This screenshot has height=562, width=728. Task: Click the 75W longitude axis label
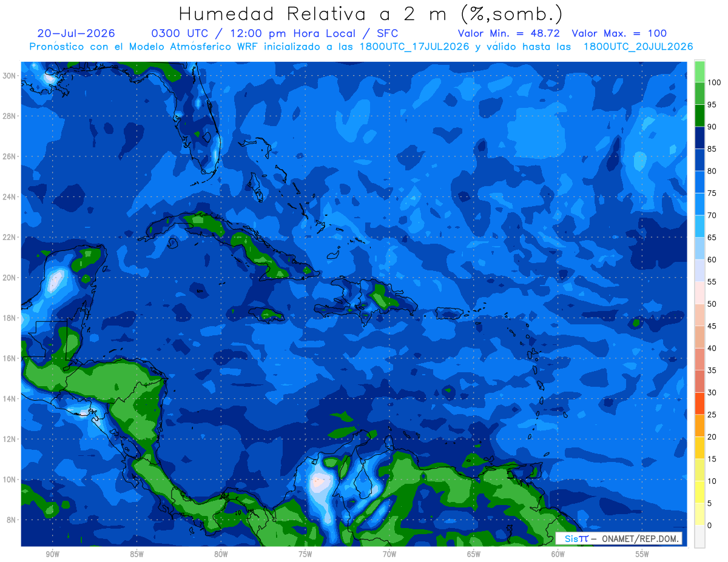pos(305,554)
